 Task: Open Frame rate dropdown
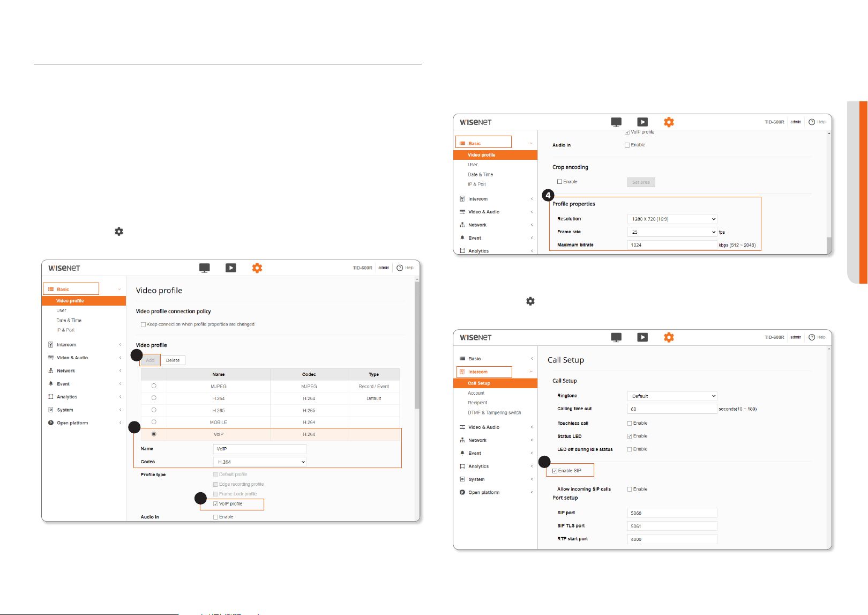[x=672, y=232]
